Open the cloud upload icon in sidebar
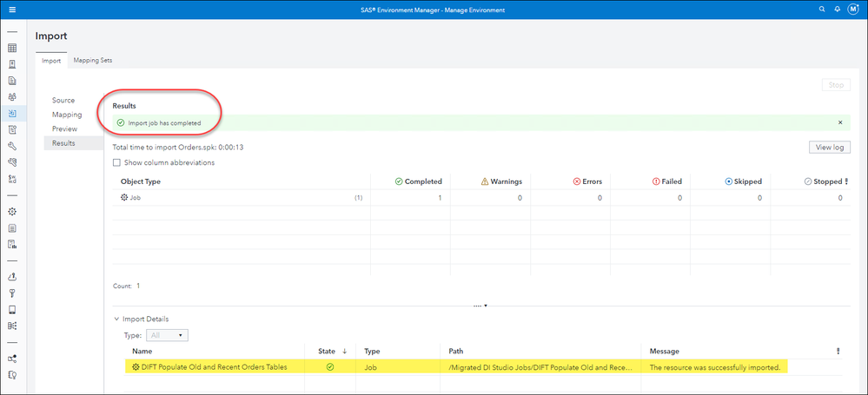Screen dimensions: 868x395 coord(12,277)
